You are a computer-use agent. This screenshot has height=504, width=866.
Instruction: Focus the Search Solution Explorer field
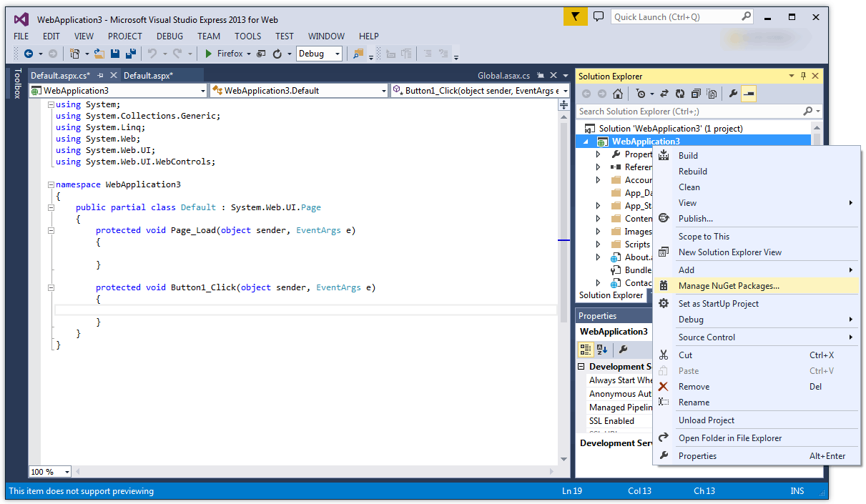[689, 111]
